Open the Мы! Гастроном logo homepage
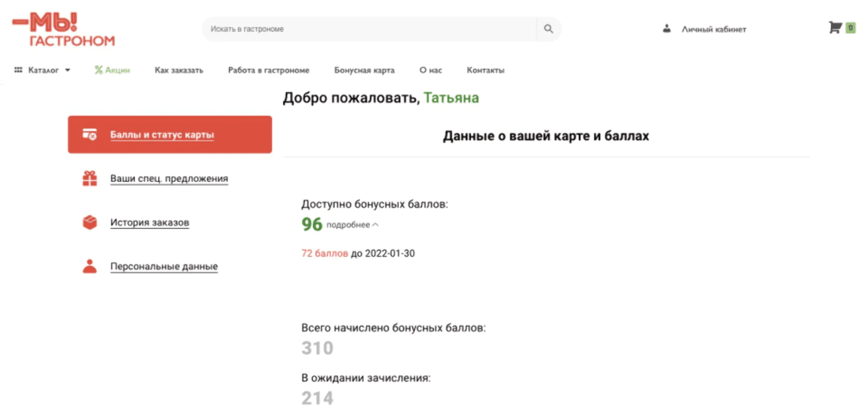Image resolution: width=868 pixels, height=417 pixels. [64, 29]
